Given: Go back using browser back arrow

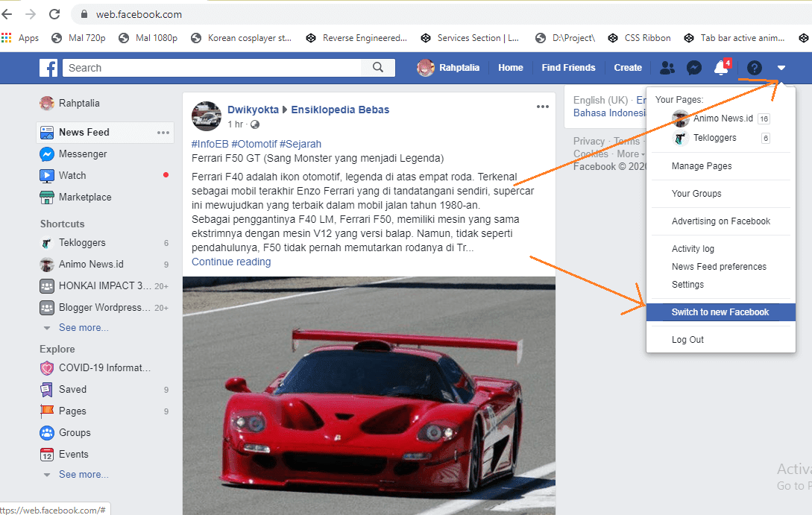Looking at the screenshot, I should (x=7, y=14).
